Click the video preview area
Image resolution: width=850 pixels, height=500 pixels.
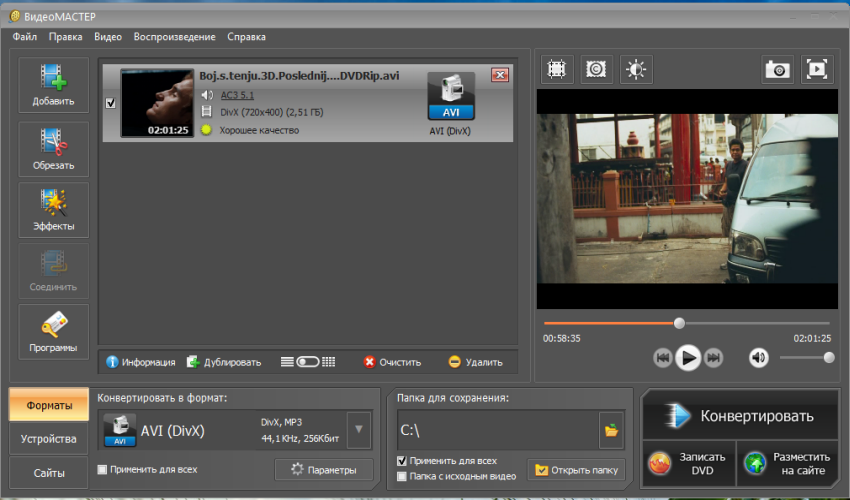[x=687, y=199]
